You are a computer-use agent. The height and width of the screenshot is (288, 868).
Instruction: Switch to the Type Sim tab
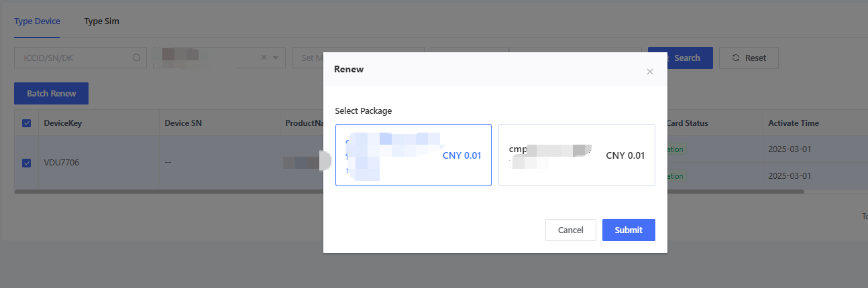102,21
